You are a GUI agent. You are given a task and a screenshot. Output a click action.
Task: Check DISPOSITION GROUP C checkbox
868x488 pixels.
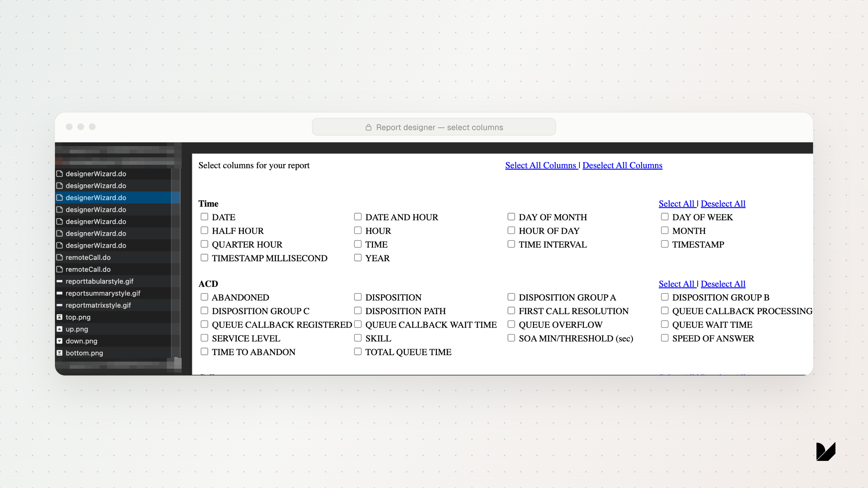tap(204, 310)
